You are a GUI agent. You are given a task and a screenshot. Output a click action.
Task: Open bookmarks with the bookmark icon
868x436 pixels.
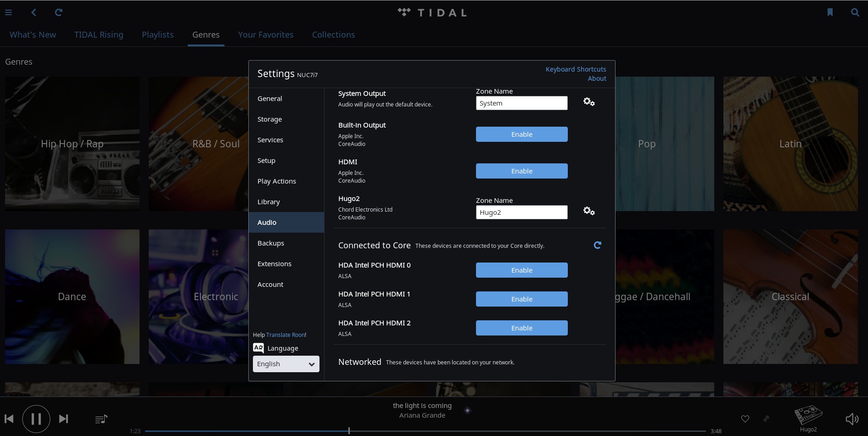point(830,12)
